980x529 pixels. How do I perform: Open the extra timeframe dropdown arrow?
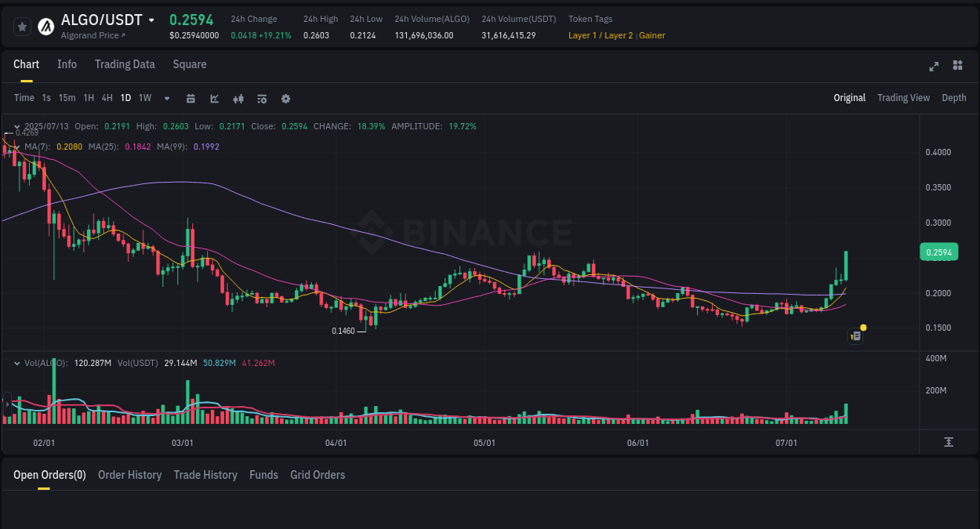[166, 98]
